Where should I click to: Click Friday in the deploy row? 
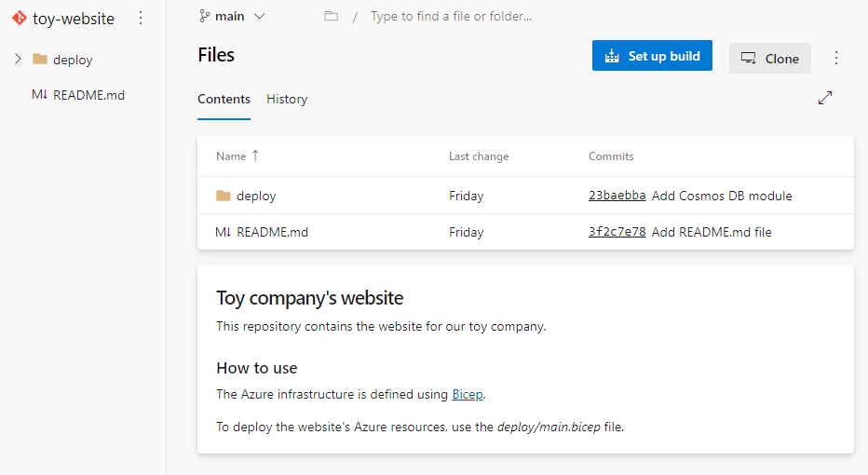point(466,196)
